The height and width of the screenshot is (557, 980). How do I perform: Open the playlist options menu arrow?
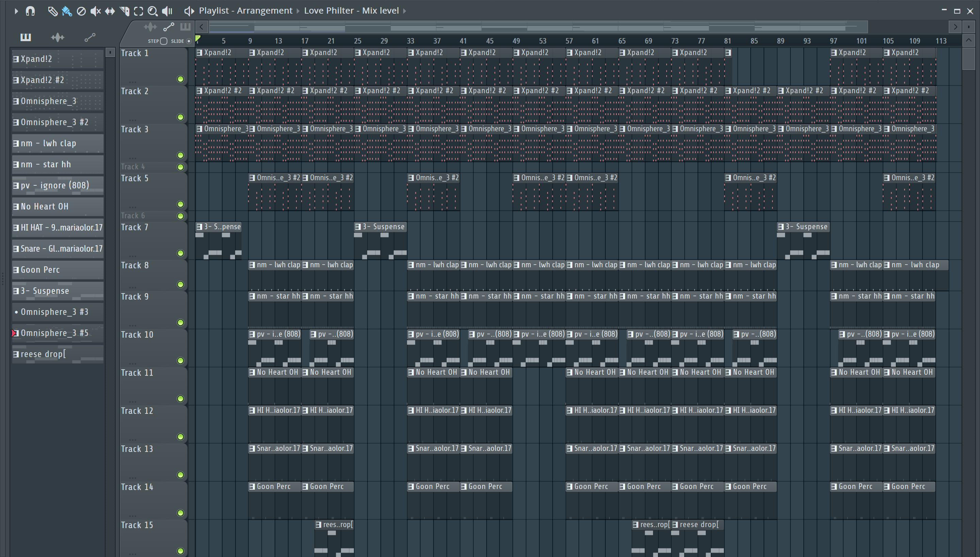click(16, 11)
